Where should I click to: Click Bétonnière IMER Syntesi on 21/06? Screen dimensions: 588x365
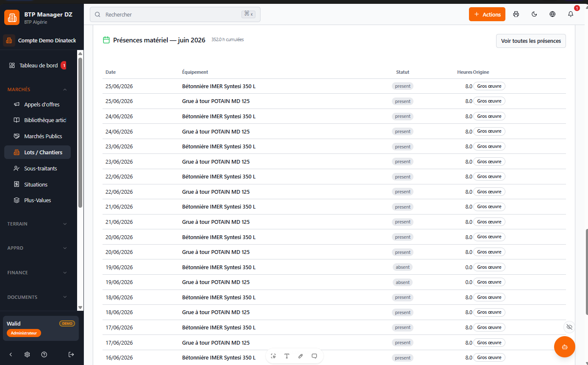pos(219,207)
